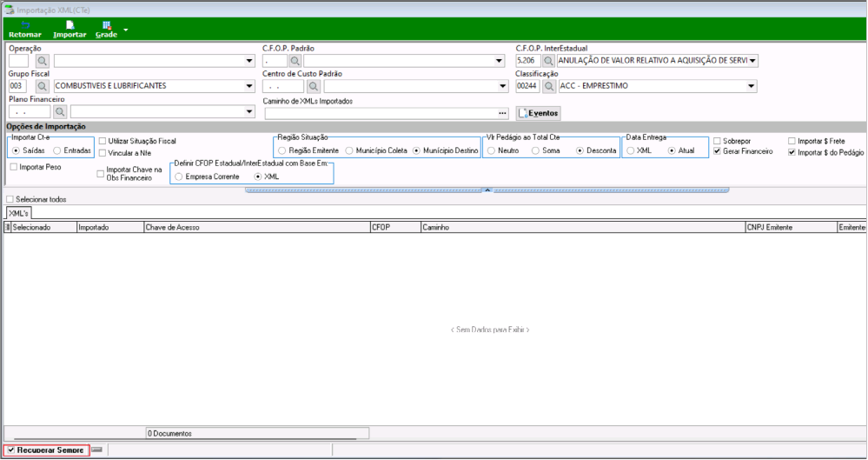
Task: Select the Neutro pedágio option
Action: [491, 150]
